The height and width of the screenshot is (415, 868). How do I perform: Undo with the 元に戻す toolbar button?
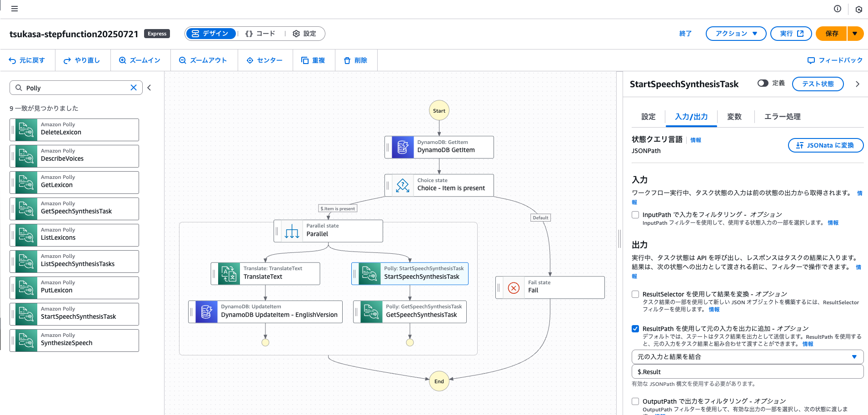pyautogui.click(x=27, y=60)
